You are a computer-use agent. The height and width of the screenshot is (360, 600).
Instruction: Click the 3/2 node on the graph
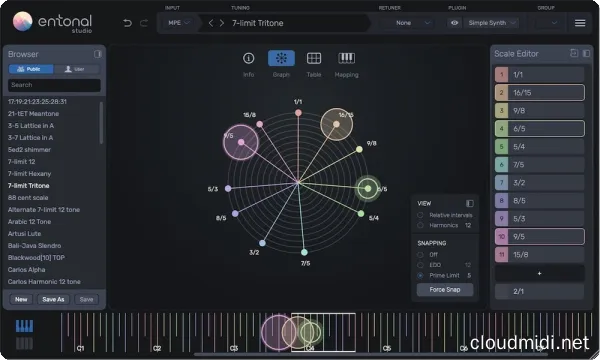coord(262,243)
